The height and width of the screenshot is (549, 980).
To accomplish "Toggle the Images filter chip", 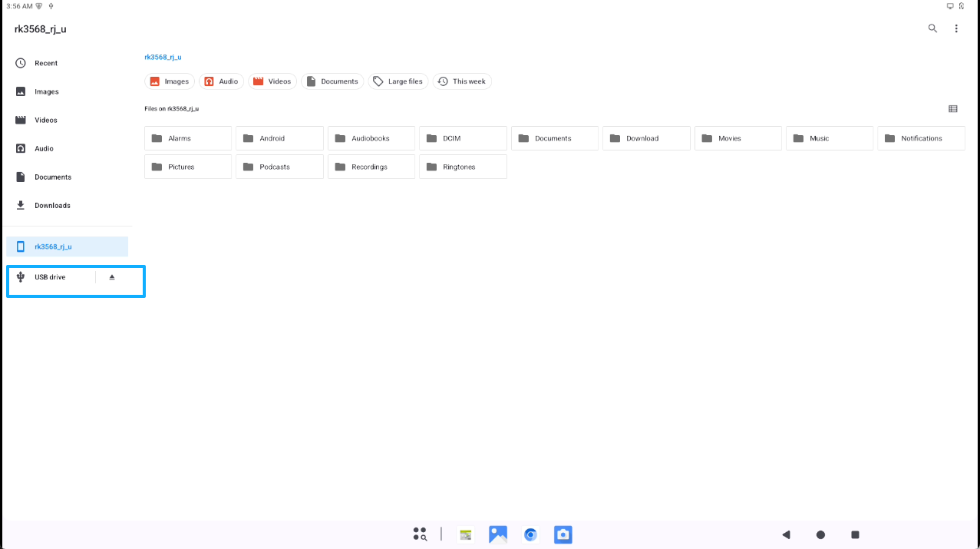I will 170,81.
